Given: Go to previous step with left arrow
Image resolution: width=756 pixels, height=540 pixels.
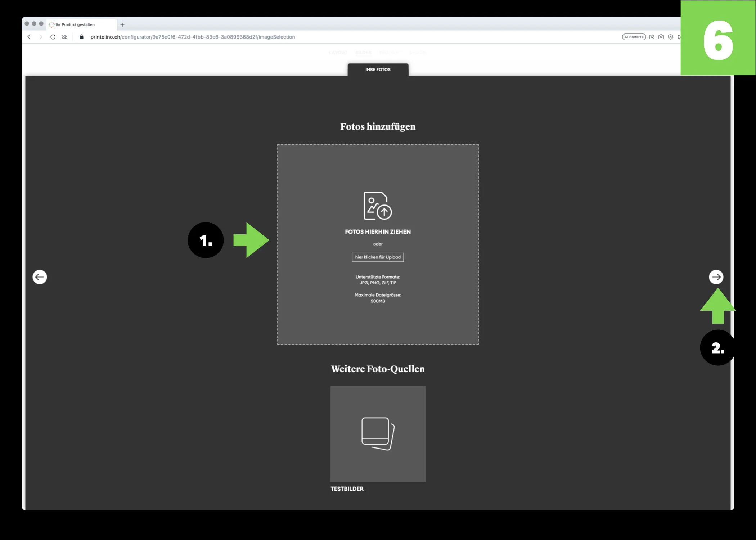Looking at the screenshot, I should tap(40, 277).
